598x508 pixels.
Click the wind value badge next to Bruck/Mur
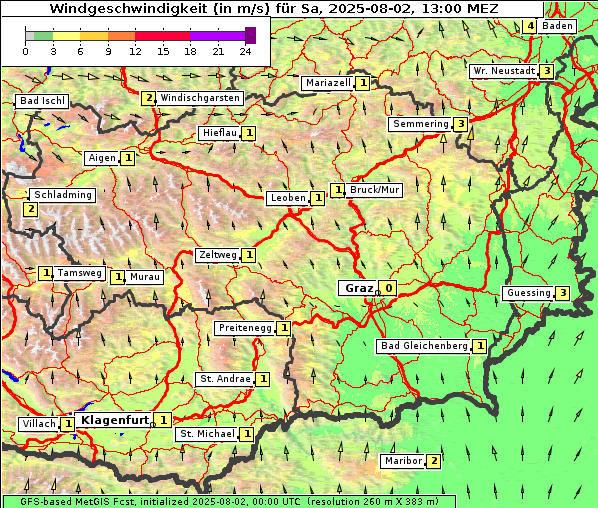coord(338,190)
